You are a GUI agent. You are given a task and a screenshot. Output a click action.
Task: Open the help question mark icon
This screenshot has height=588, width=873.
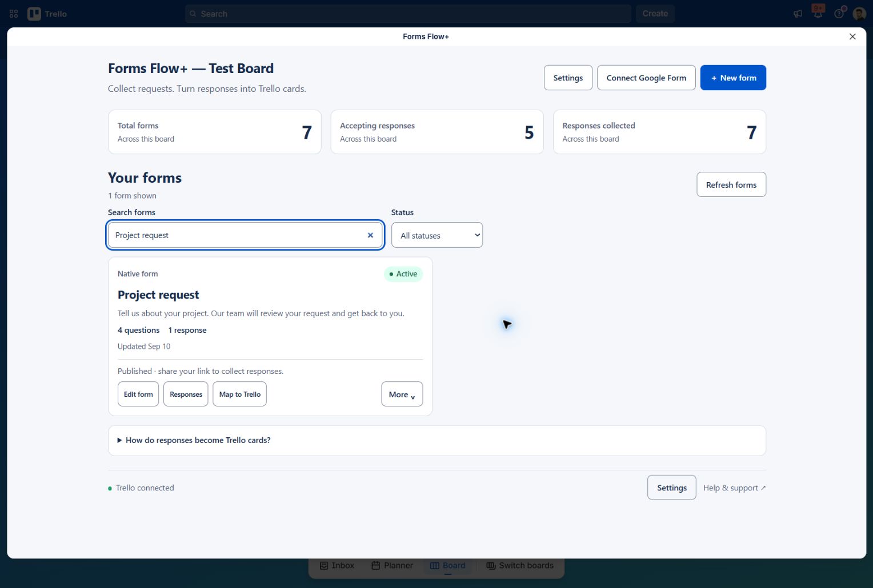pos(839,14)
